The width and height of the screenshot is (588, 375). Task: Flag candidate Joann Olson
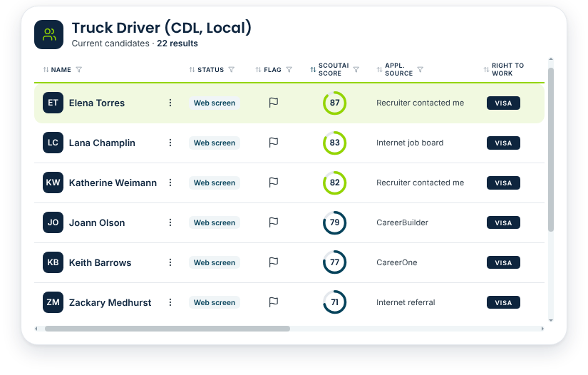[274, 222]
